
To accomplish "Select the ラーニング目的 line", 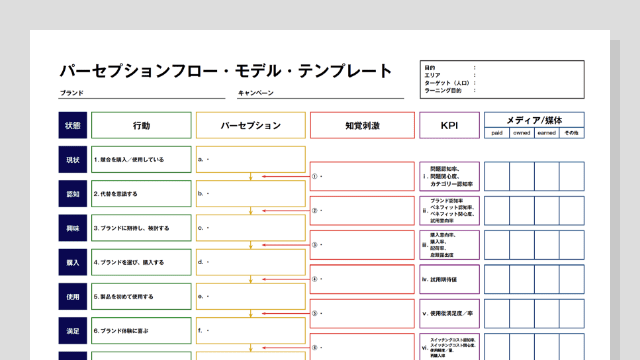I will pos(450,91).
